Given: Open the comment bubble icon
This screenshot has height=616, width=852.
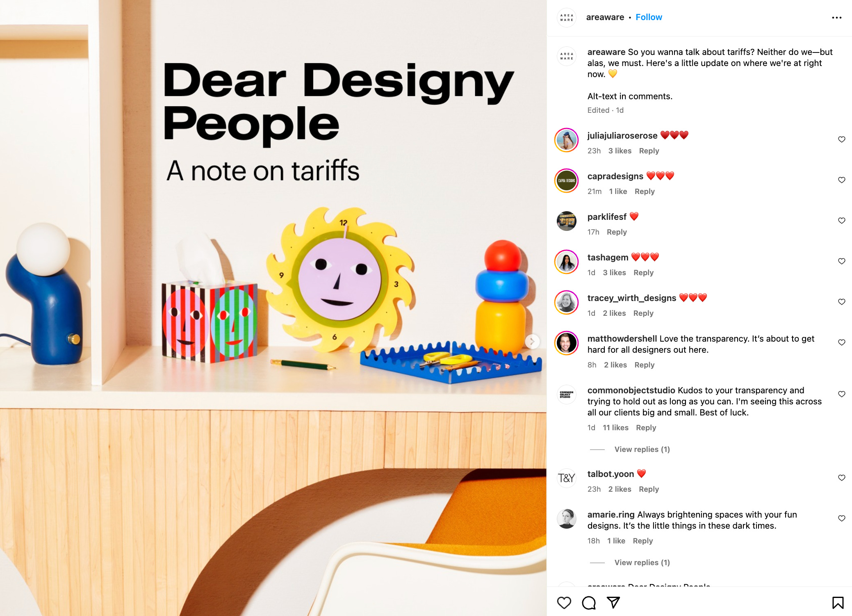Looking at the screenshot, I should click(x=589, y=602).
